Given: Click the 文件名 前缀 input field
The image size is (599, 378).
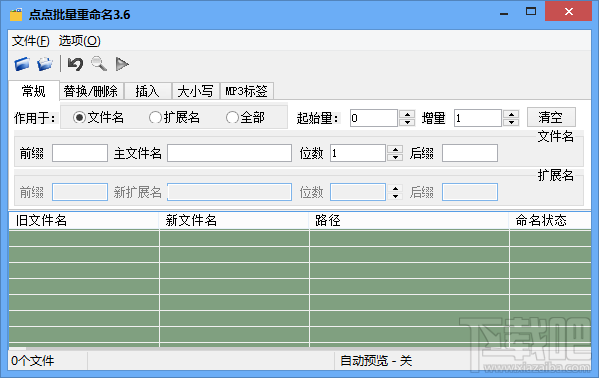Looking at the screenshot, I should pos(80,153).
